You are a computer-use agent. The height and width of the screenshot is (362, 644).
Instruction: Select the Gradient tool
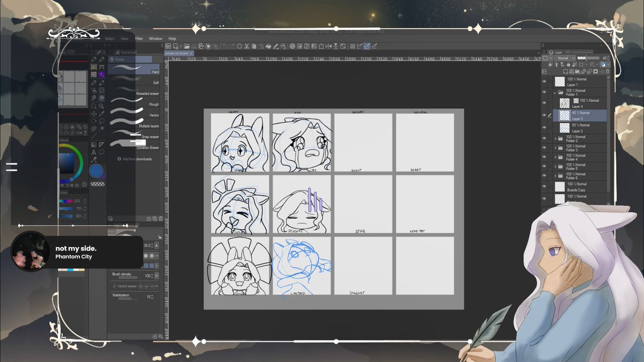coord(93,144)
